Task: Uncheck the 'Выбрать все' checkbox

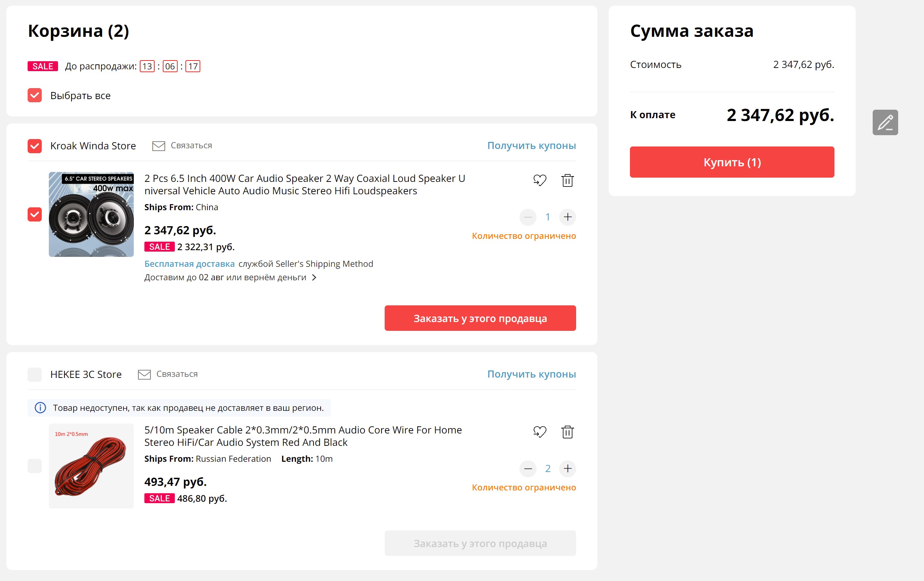Action: [35, 95]
